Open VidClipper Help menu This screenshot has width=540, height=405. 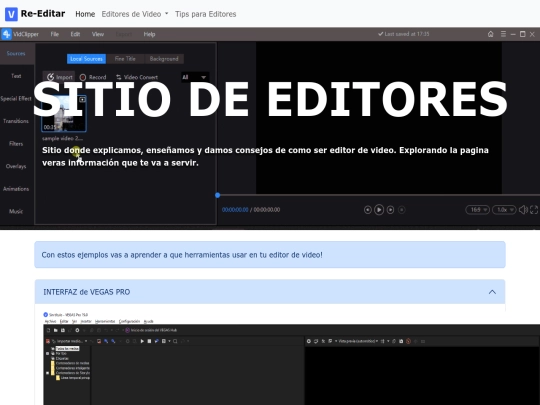(149, 34)
